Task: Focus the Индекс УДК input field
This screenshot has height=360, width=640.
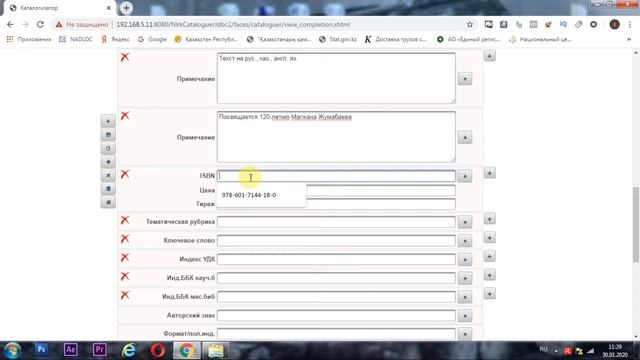Action: [x=336, y=260]
